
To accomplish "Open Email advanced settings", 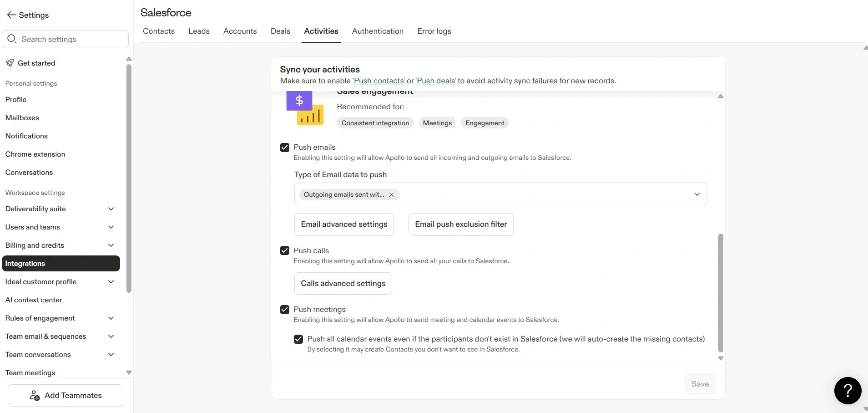I will (x=344, y=224).
